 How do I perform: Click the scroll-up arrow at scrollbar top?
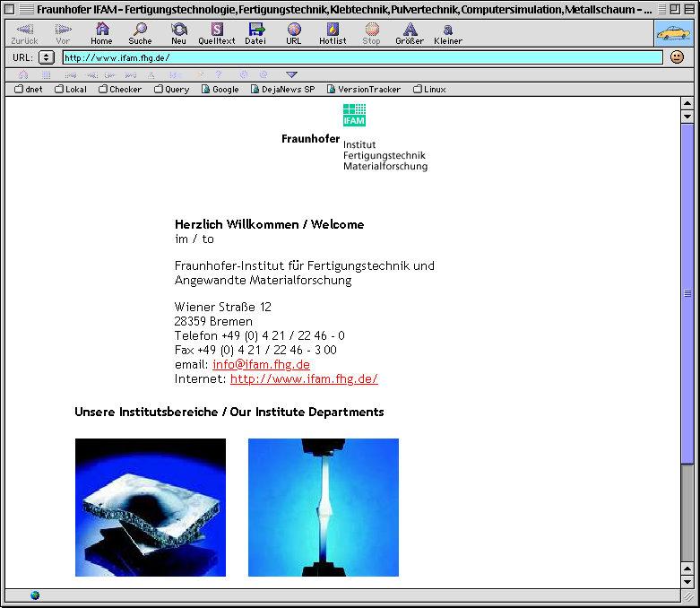[x=687, y=103]
